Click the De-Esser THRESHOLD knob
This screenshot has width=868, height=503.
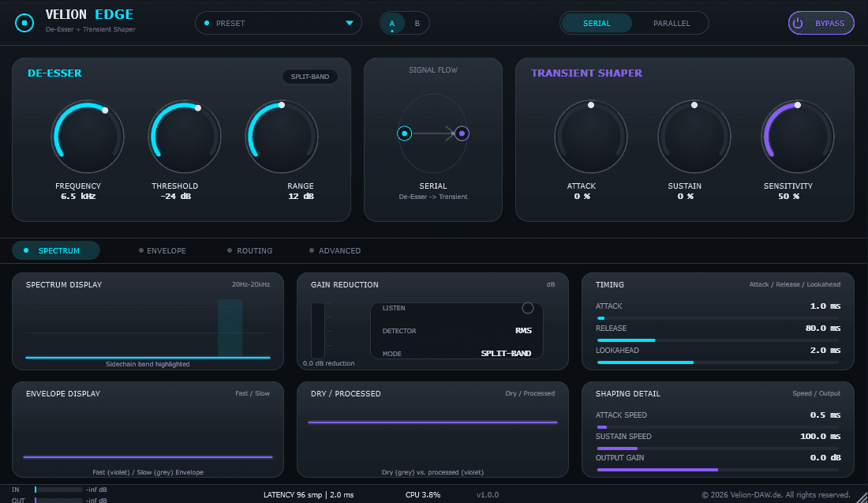(185, 137)
